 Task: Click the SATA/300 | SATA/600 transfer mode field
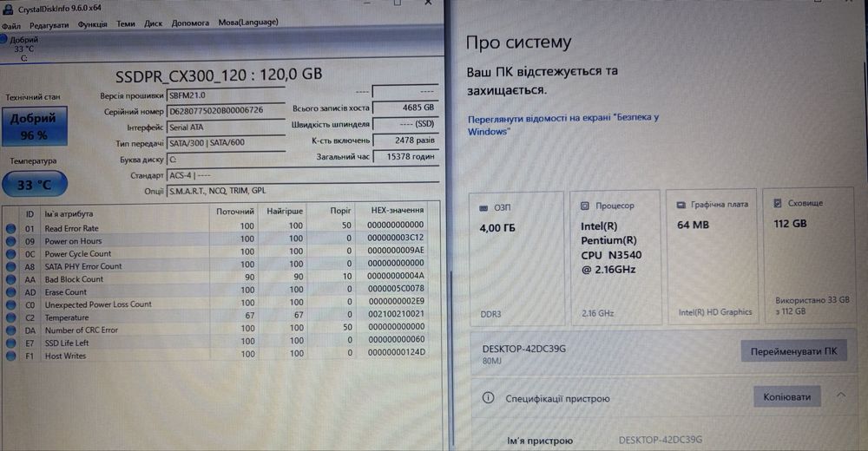tap(226, 143)
